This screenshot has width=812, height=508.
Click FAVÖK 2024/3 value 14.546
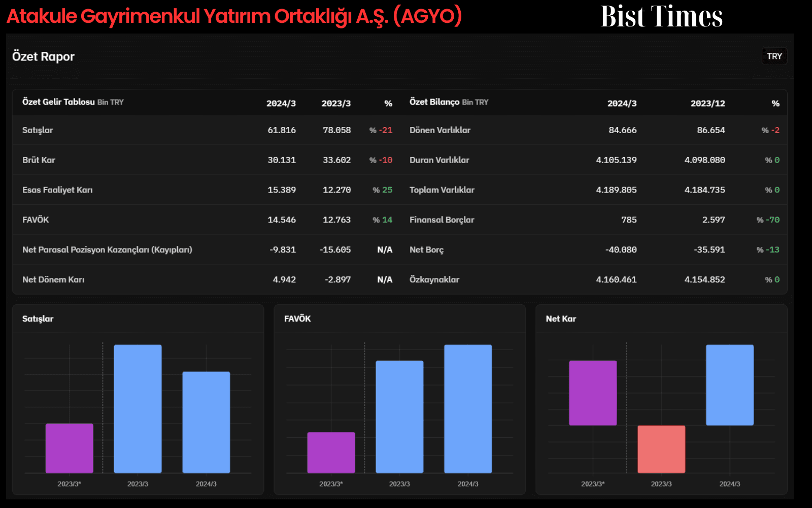(x=282, y=219)
